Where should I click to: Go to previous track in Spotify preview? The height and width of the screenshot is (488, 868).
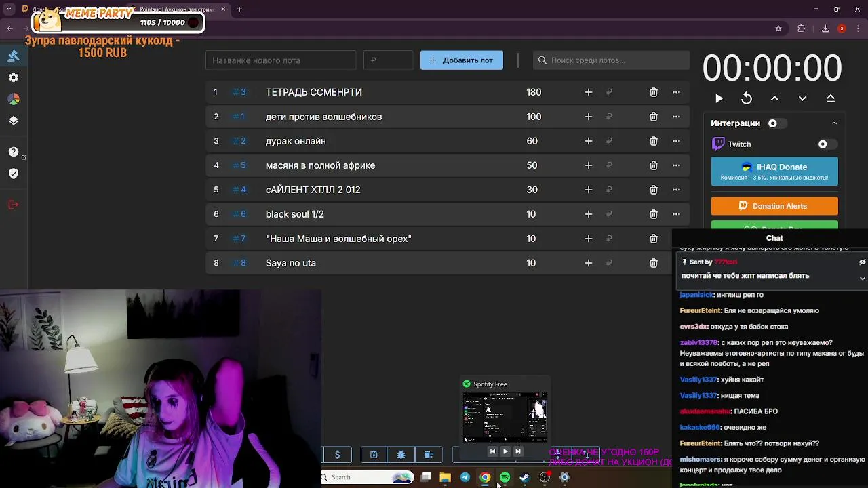click(x=492, y=451)
